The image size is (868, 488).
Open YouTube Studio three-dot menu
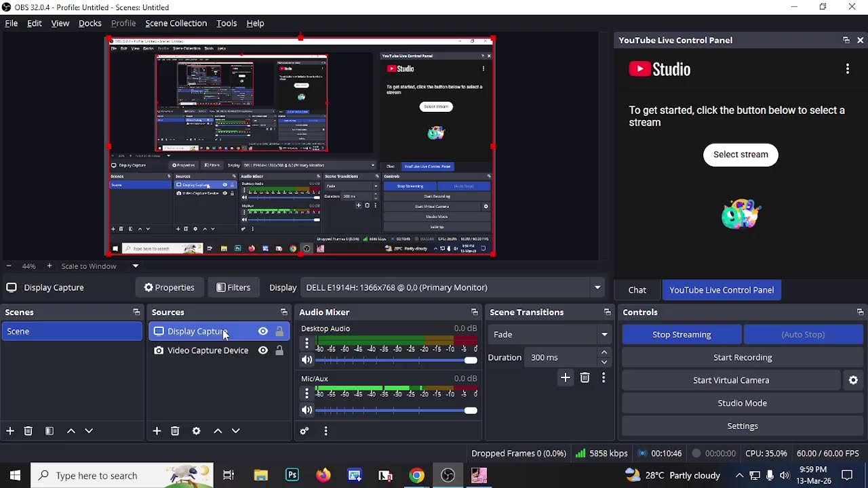click(848, 69)
